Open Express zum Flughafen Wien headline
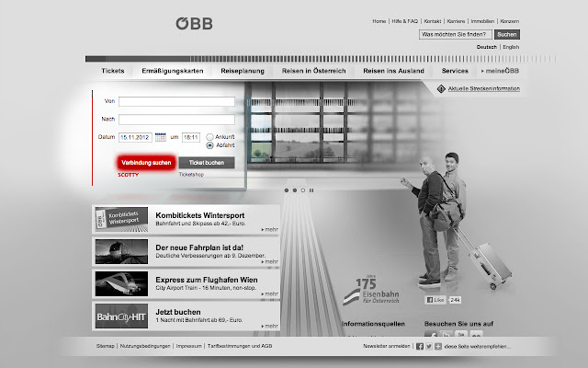The image size is (588, 368). click(x=206, y=280)
